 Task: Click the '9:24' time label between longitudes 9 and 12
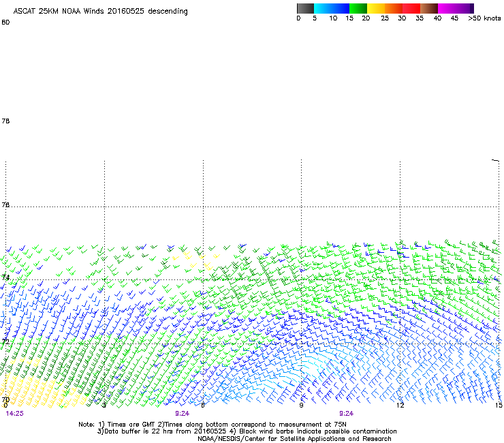click(346, 414)
